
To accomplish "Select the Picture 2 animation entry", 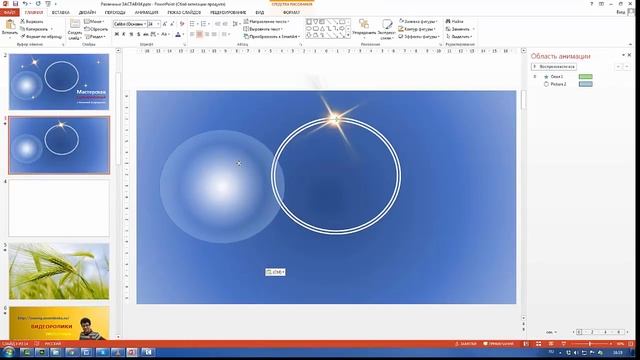I will pyautogui.click(x=558, y=84).
